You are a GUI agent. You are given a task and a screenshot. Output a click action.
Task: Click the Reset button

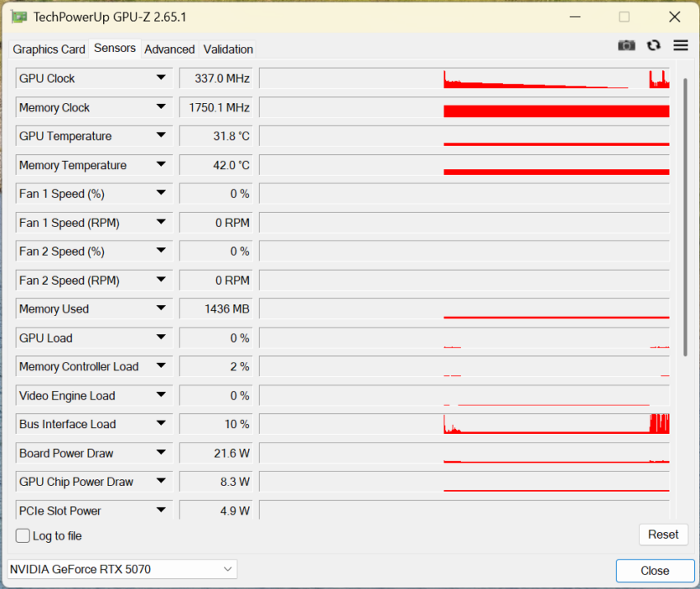[663, 535]
